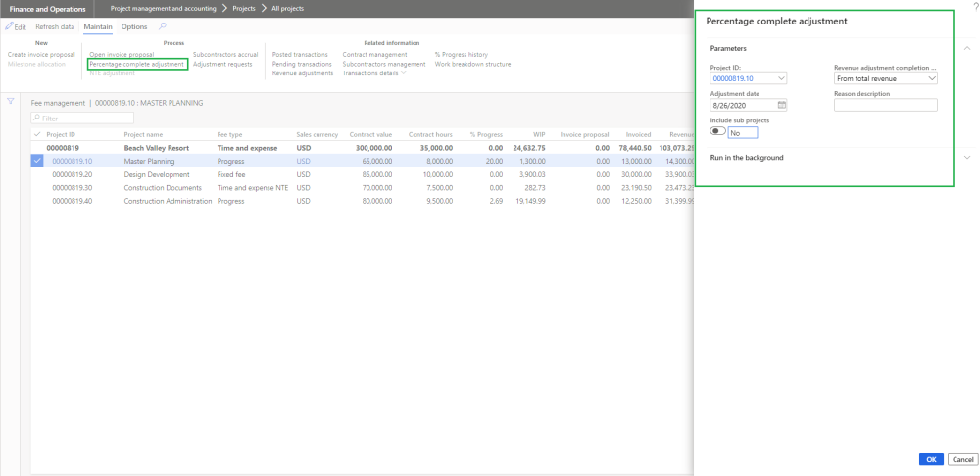Click the help question mark icon
The width and height of the screenshot is (980, 476).
[975, 7]
